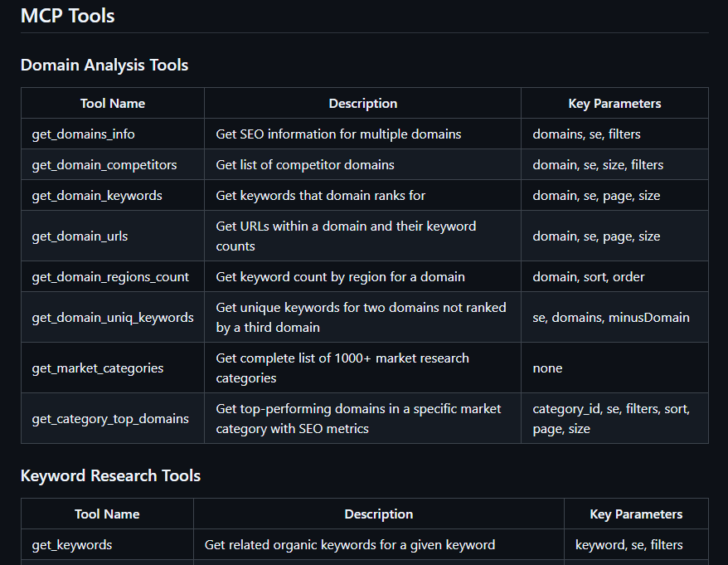Click the get_category_top_domains tool name
728x565 pixels.
pyautogui.click(x=110, y=419)
